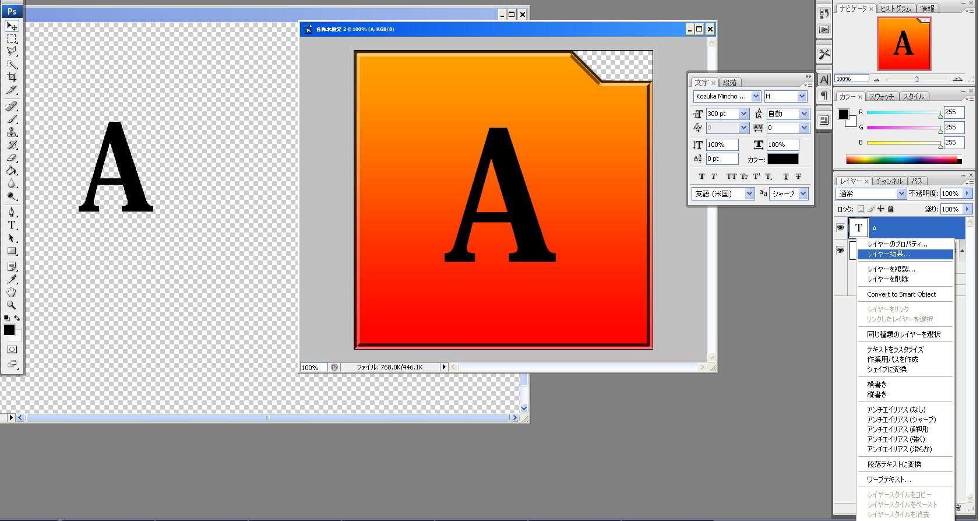Choose Convert to Smart Object

coord(905,294)
